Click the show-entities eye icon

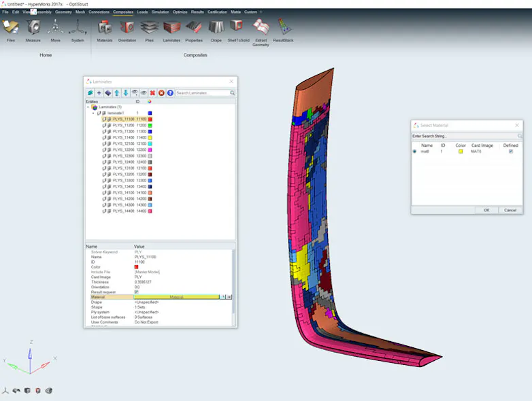(144, 92)
